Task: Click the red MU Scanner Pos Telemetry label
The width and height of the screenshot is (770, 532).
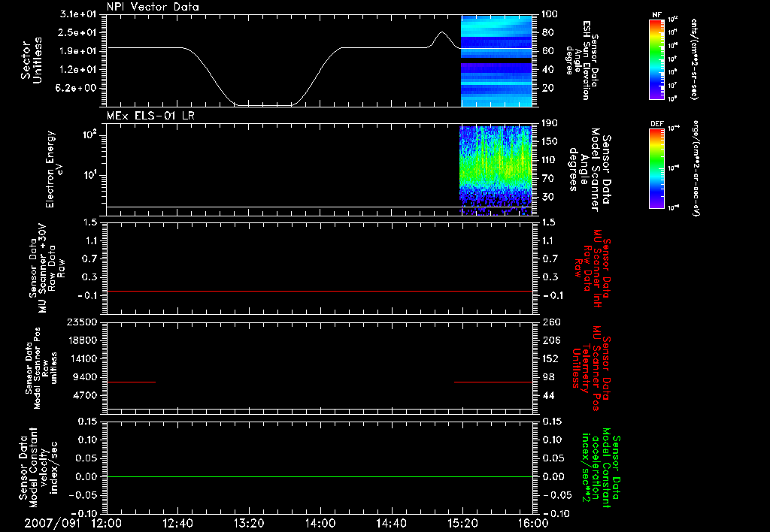Action: [x=591, y=368]
